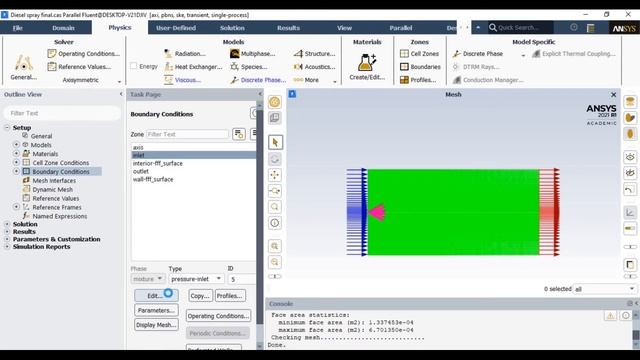The height and width of the screenshot is (360, 640).
Task: Click the Profiles... task page button
Action: coord(230,296)
